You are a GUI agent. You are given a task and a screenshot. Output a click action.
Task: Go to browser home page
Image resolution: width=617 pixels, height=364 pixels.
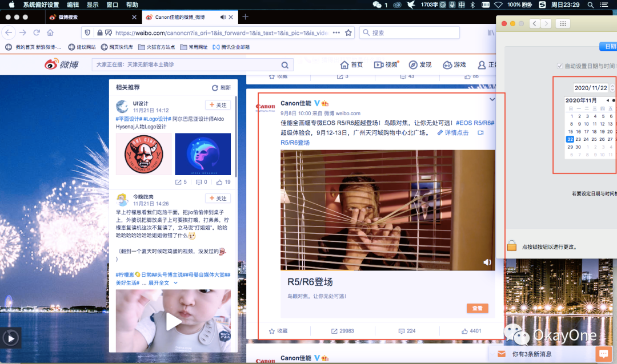pos(50,33)
